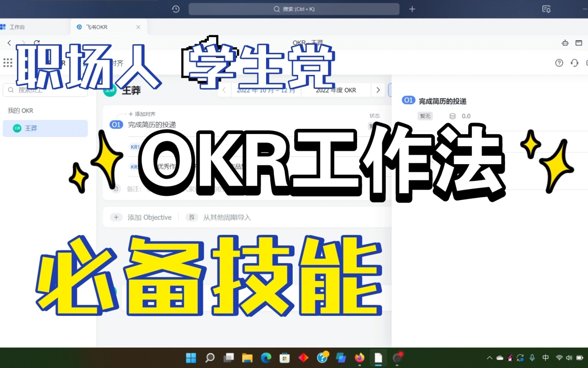Click 从其他周期导入 to import from another cycle
The height and width of the screenshot is (368, 588).
(x=227, y=217)
